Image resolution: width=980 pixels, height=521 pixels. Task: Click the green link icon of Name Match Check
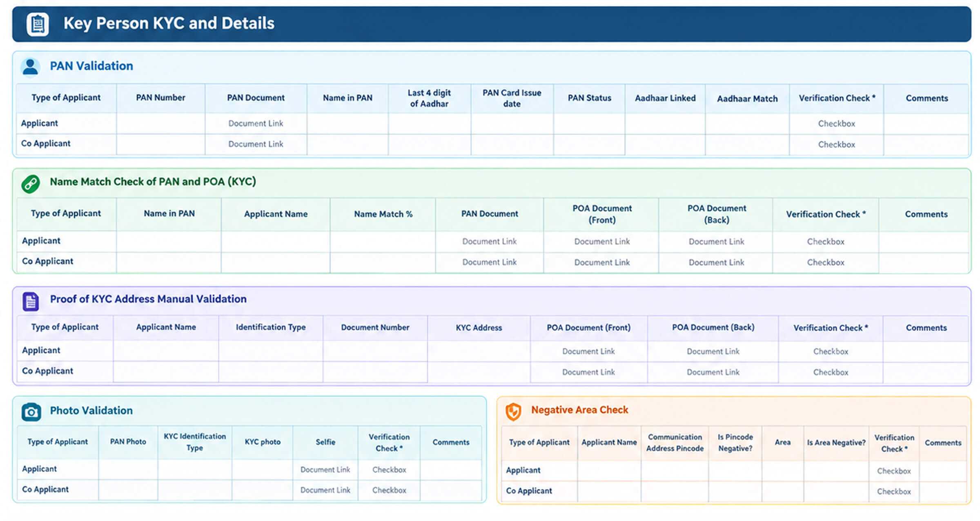[31, 184]
